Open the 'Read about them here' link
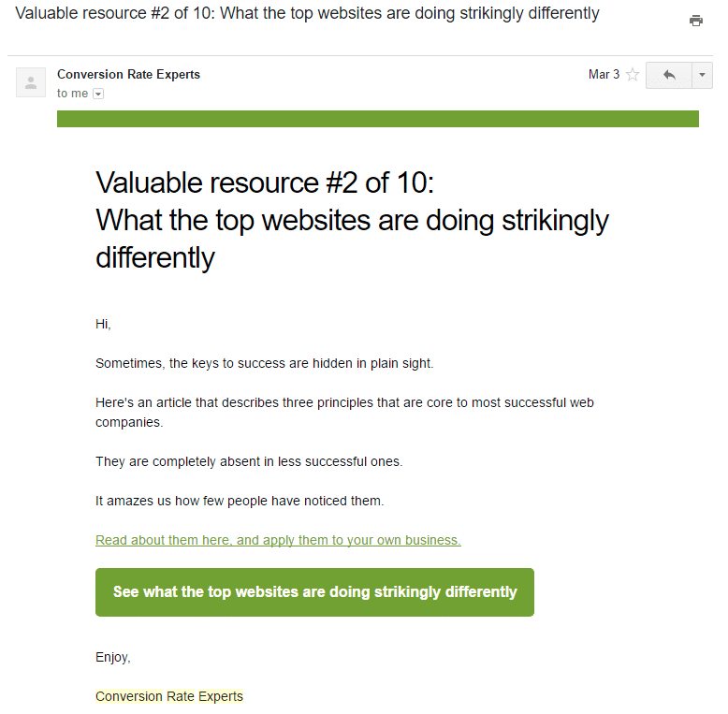Screen dimensions: 728x714 click(278, 540)
